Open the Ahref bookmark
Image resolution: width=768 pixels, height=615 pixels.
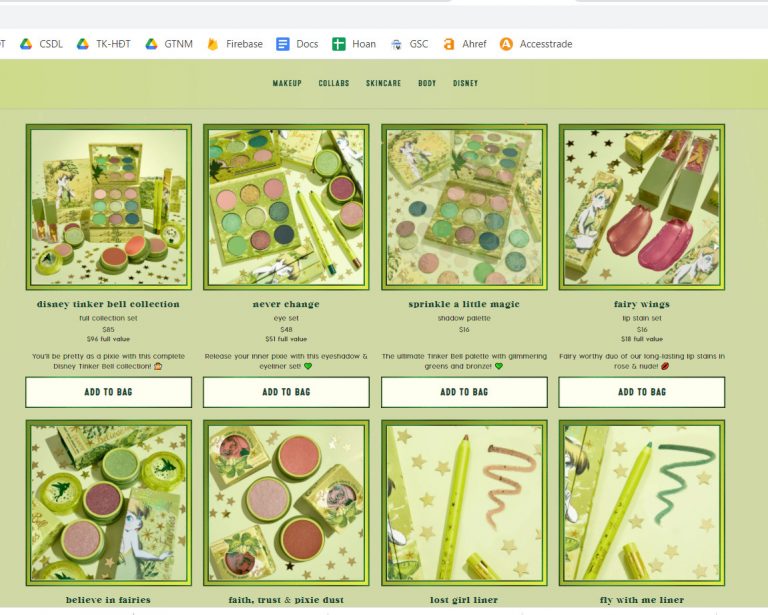pyautogui.click(x=465, y=44)
